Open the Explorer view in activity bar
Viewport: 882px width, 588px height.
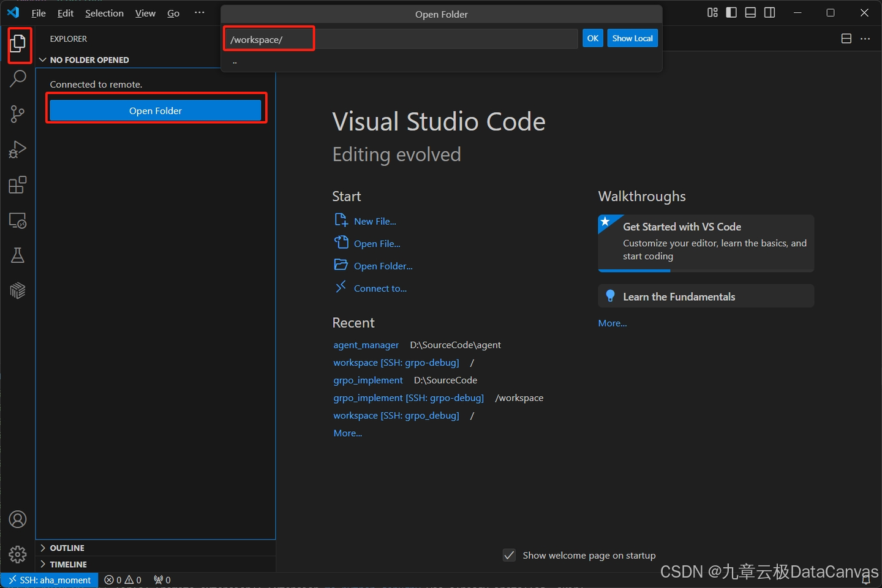pyautogui.click(x=18, y=43)
